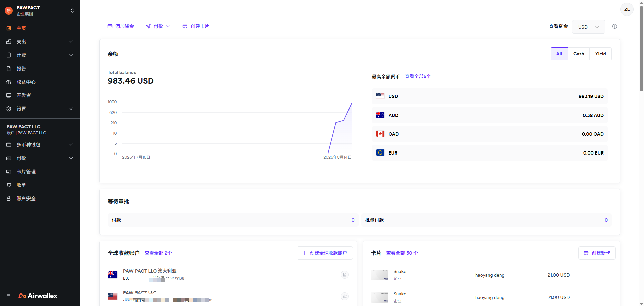The image size is (644, 306).
Task: Click the 报告 reports document icon
Action: [9, 69]
